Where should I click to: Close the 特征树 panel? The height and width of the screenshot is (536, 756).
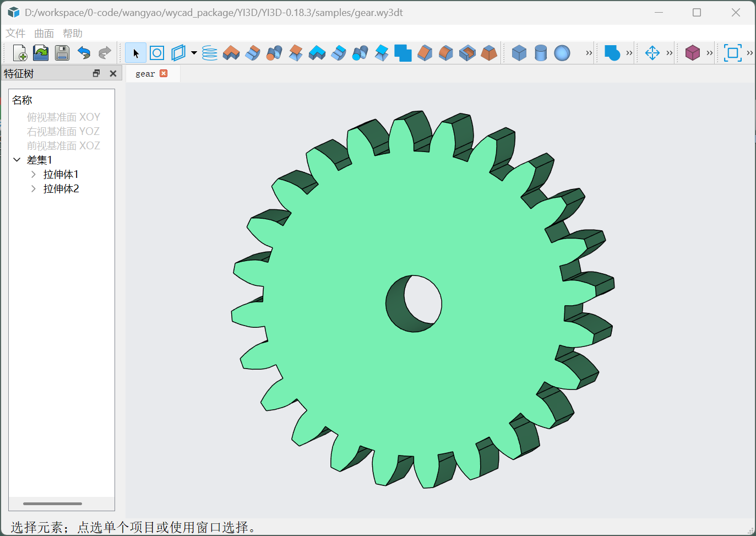click(x=113, y=73)
